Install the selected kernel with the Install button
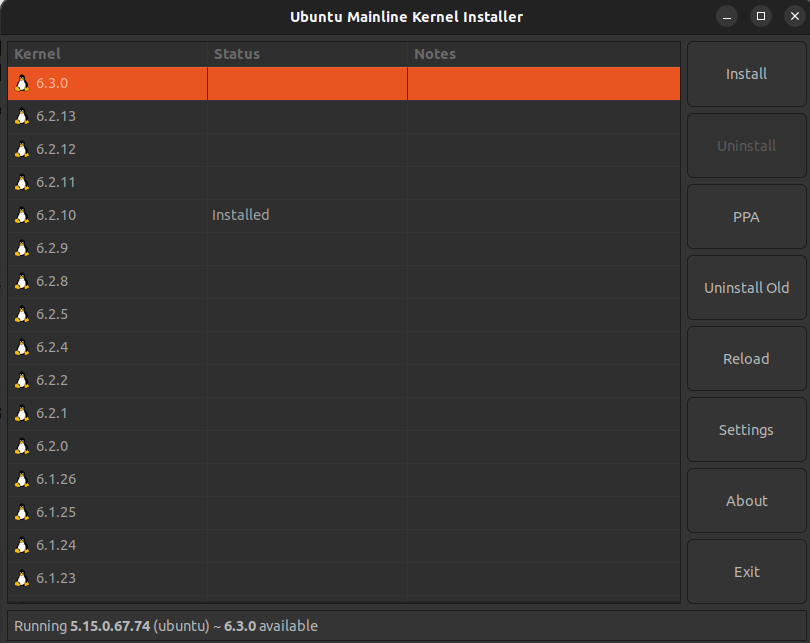The image size is (810, 643). point(746,74)
